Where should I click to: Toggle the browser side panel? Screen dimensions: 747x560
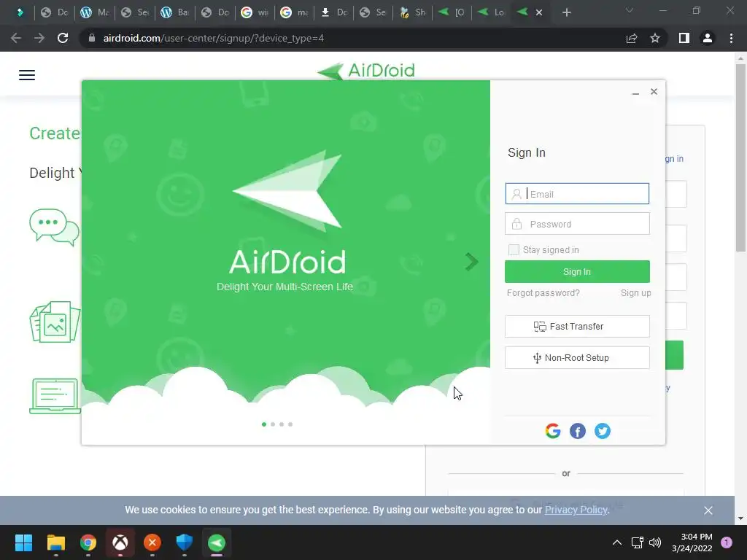[684, 38]
